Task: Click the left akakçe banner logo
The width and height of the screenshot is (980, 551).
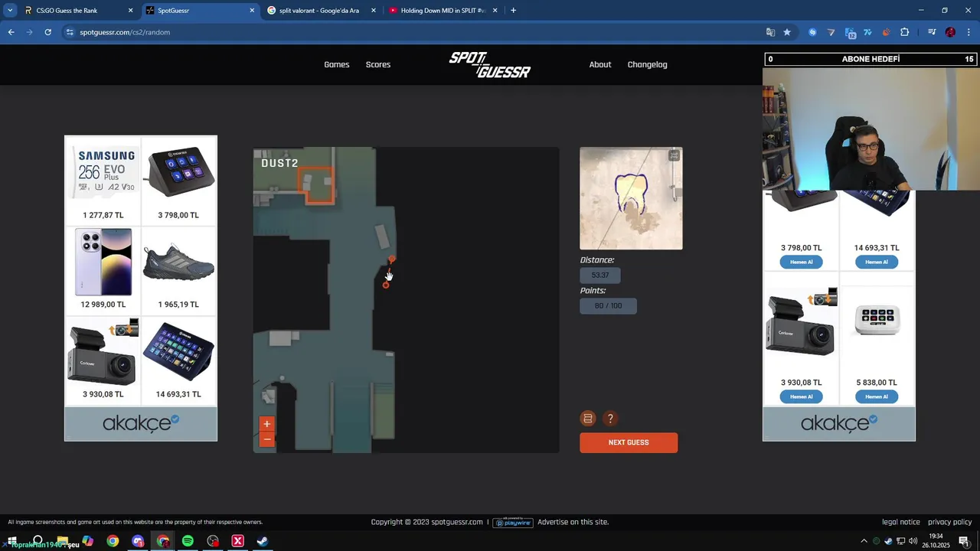Action: click(141, 423)
